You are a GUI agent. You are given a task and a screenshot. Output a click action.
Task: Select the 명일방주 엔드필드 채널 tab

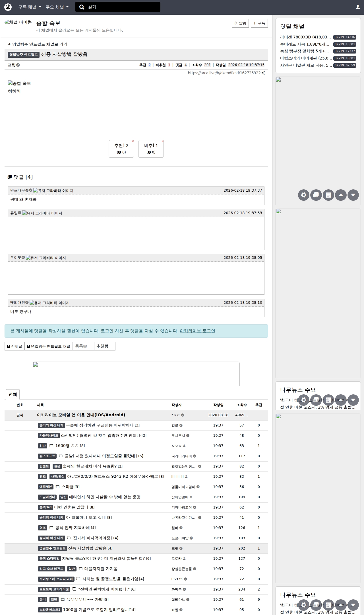48,346
